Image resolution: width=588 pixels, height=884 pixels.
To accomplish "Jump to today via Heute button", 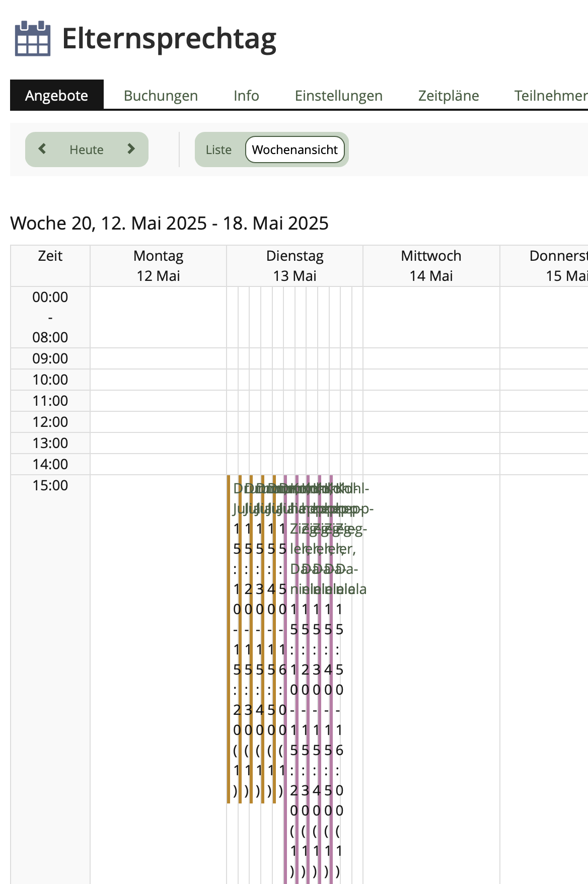I will click(87, 150).
